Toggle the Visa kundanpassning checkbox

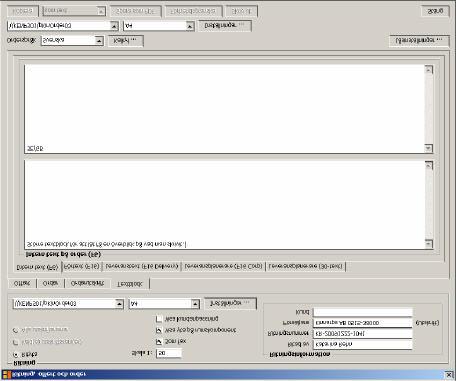159,319
